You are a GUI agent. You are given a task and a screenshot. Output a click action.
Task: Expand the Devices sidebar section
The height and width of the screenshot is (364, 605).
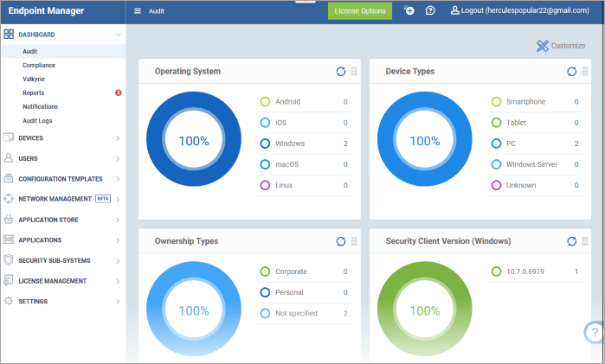pyautogui.click(x=118, y=137)
